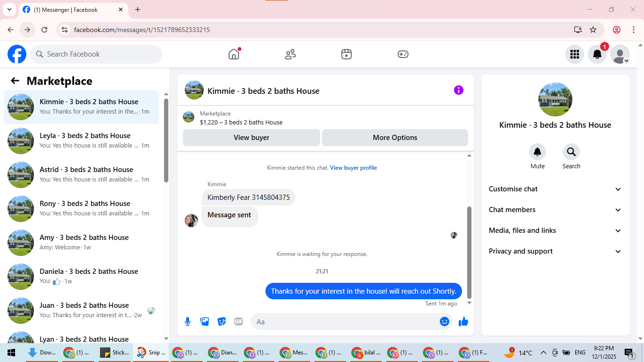The height and width of the screenshot is (362, 644).
Task: Open the Windows notification center icon
Action: click(629, 353)
